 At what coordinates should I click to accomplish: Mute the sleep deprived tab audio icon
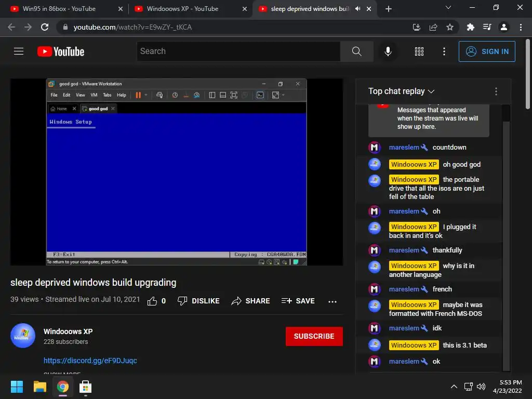pyautogui.click(x=357, y=9)
